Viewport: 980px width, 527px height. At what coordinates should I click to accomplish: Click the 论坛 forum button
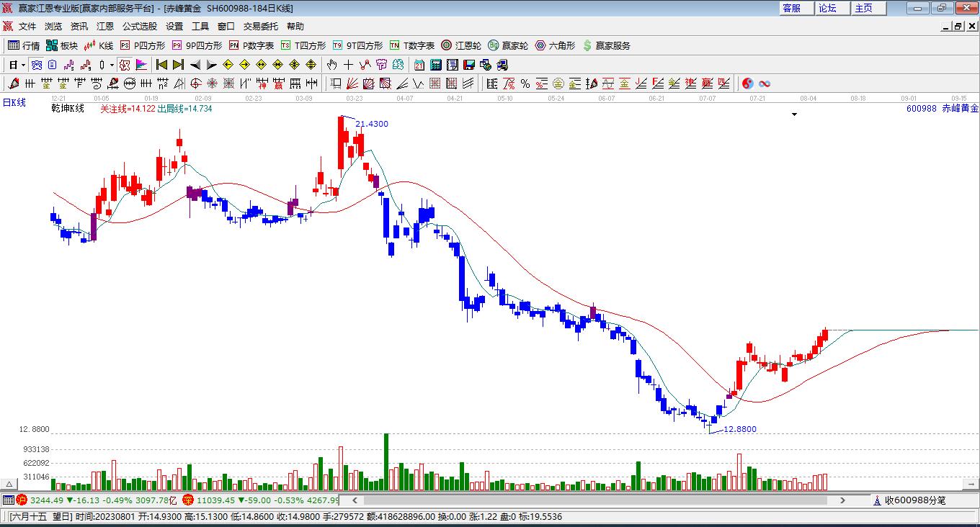point(832,8)
